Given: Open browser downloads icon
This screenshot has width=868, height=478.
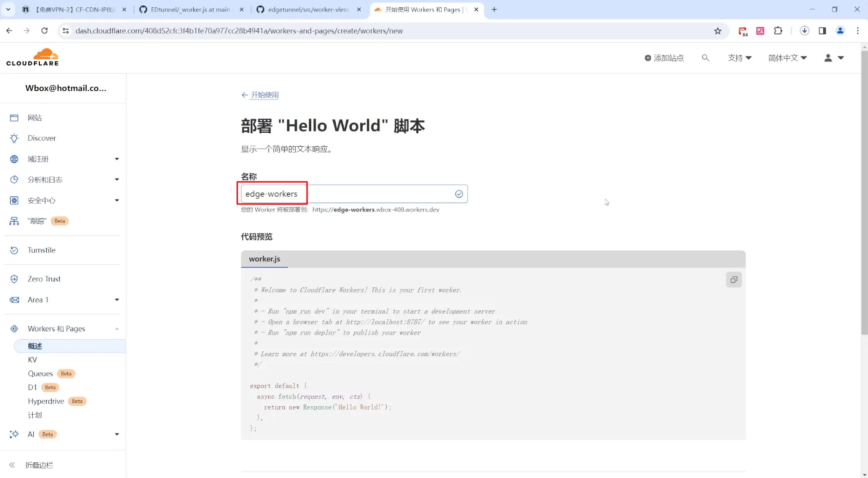Looking at the screenshot, I should point(805,31).
